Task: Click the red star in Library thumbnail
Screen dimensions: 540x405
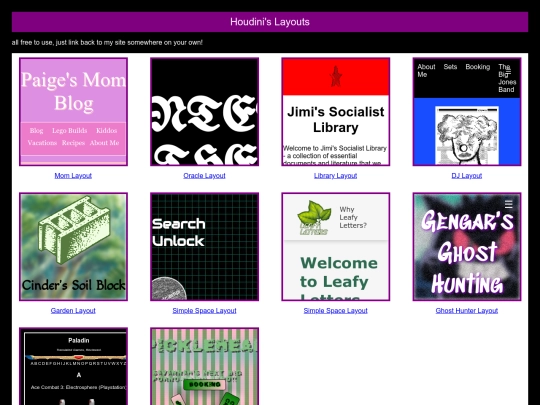Action: point(336,76)
